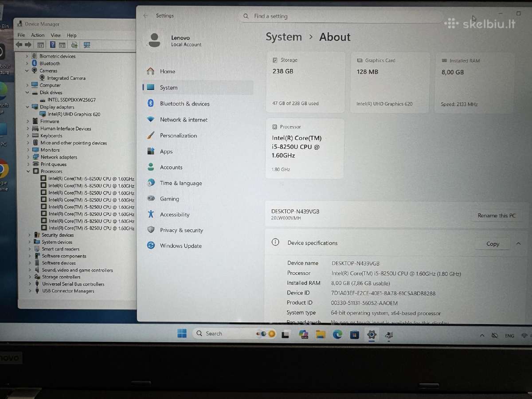Open Privacy & security settings
532x399 pixels.
pyautogui.click(x=181, y=231)
